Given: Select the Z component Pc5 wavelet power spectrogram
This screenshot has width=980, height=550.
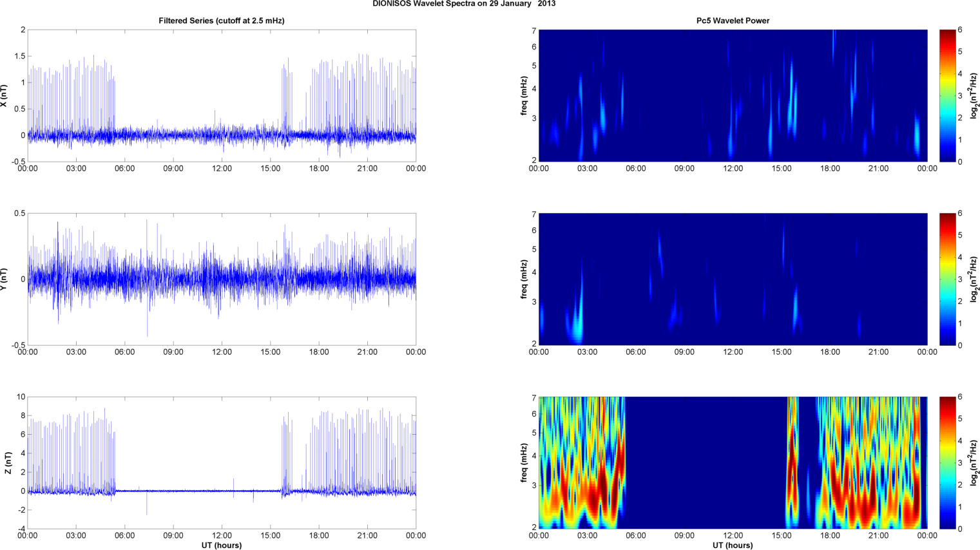Looking at the screenshot, I should (x=733, y=462).
